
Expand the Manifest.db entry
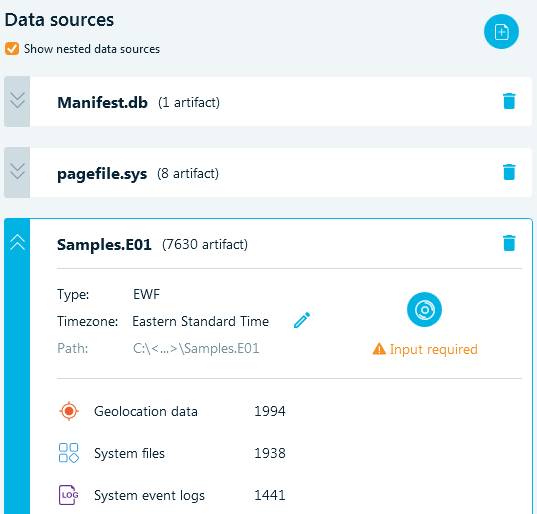pyautogui.click(x=17, y=101)
